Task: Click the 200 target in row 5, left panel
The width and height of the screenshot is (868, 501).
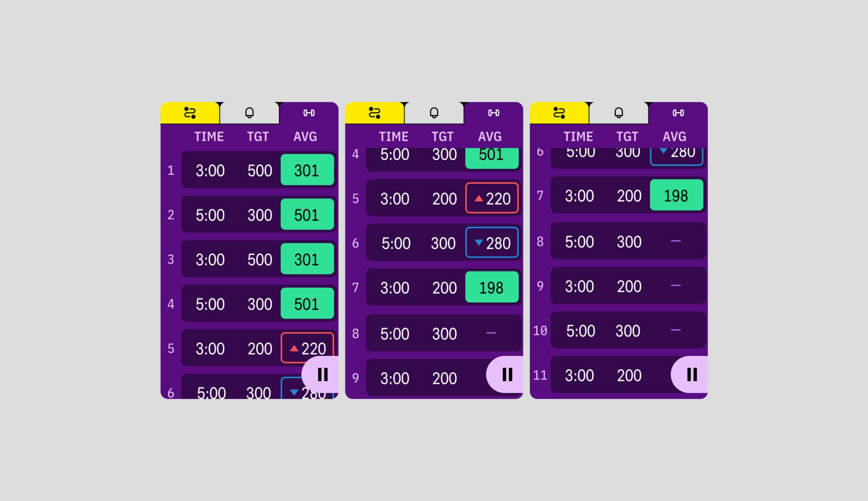Action: coord(260,349)
